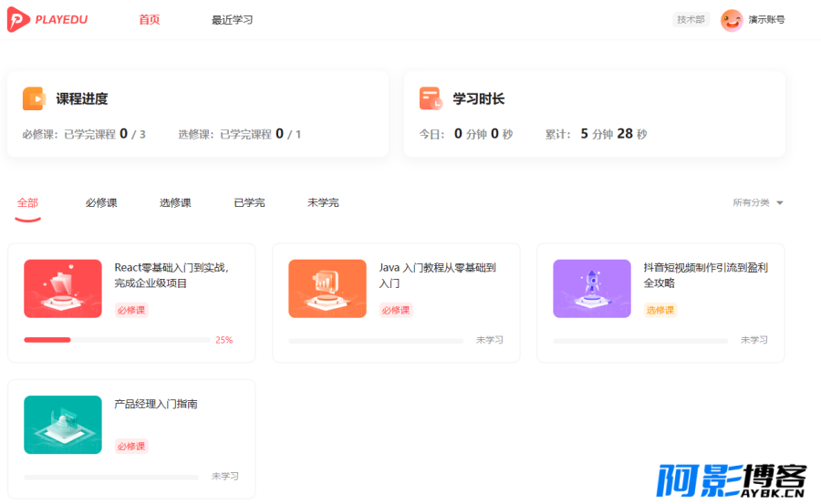Open the product manager green cover image
Viewport: 821px width, 504px height.
(x=63, y=425)
